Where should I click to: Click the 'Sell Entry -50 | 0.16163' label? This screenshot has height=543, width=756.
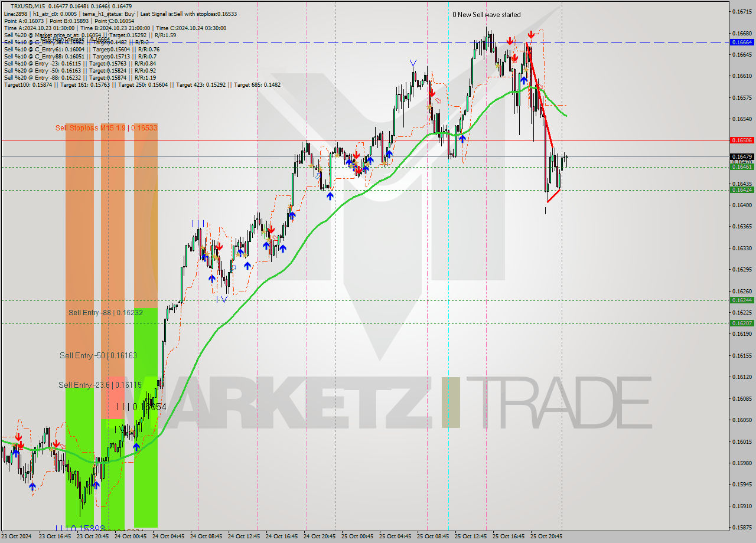coord(98,355)
